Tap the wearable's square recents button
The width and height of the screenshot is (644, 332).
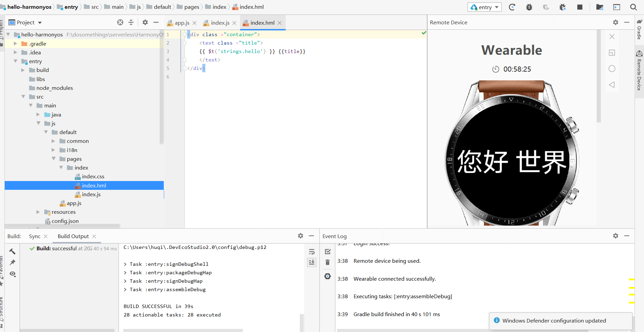pyautogui.click(x=612, y=53)
